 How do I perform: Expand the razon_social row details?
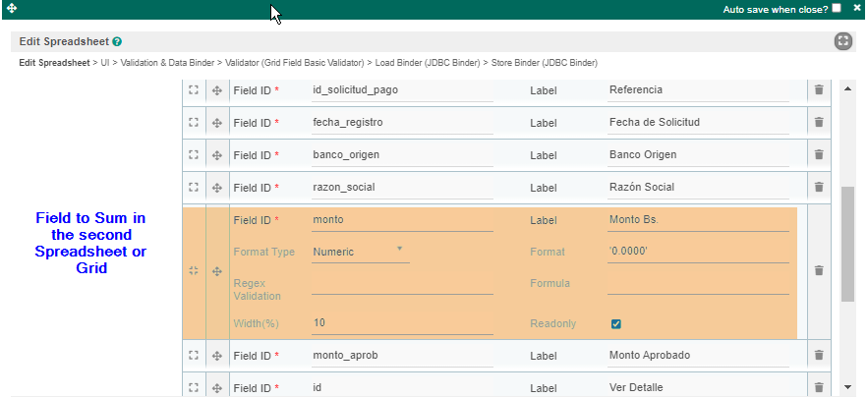(x=194, y=188)
